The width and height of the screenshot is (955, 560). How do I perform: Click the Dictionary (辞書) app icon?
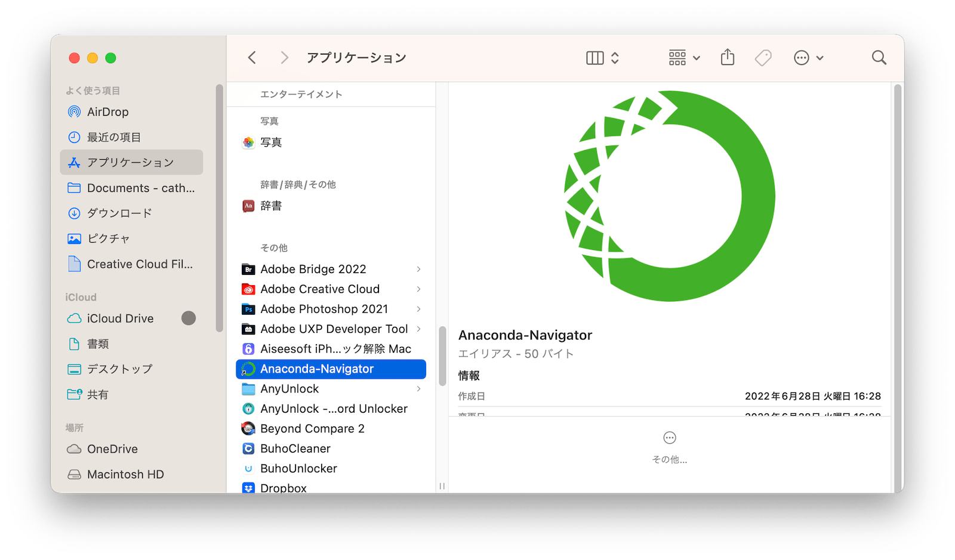pyautogui.click(x=248, y=206)
